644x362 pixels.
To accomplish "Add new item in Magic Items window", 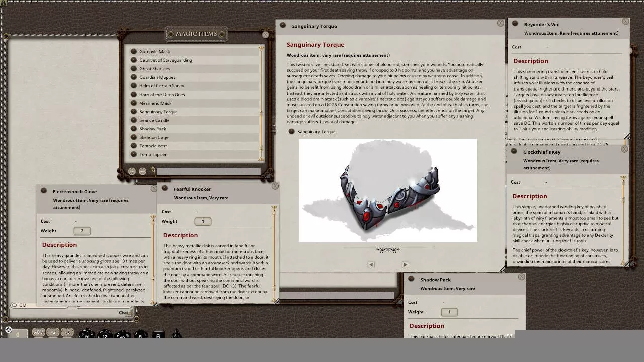I will [132, 171].
